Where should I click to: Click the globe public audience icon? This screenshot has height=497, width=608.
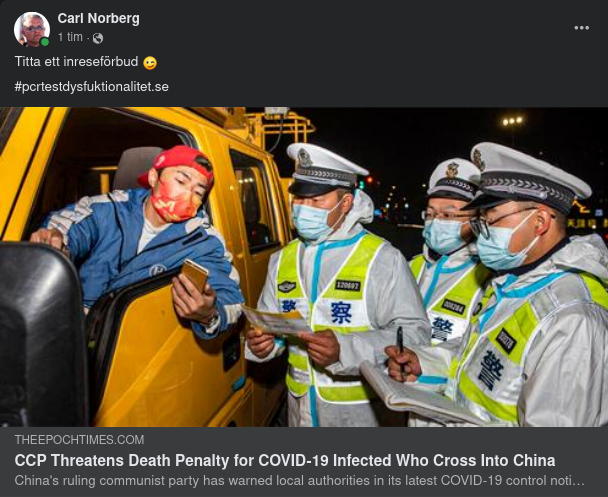(98, 38)
